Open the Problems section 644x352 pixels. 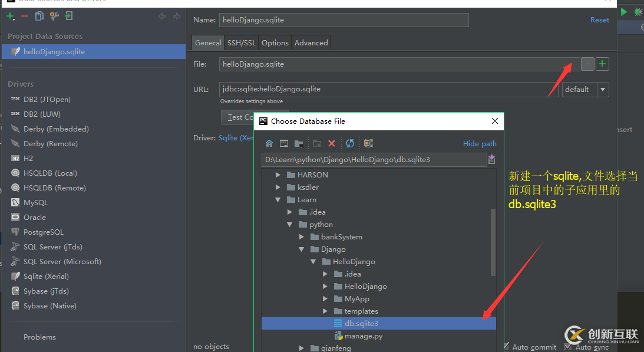(39, 337)
